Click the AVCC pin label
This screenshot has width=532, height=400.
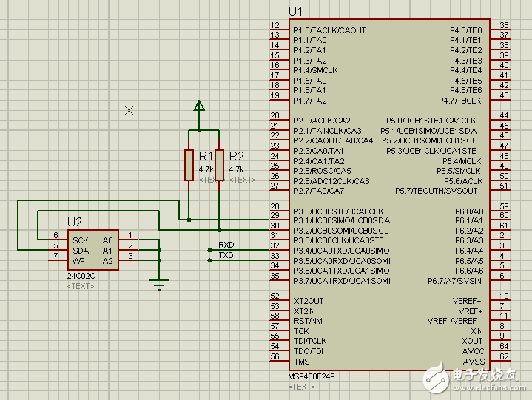tap(473, 351)
